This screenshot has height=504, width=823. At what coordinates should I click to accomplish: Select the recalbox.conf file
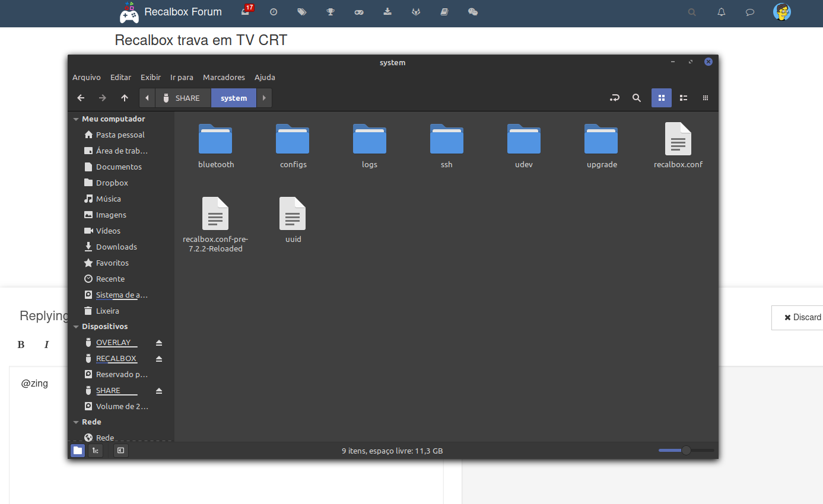(678, 146)
